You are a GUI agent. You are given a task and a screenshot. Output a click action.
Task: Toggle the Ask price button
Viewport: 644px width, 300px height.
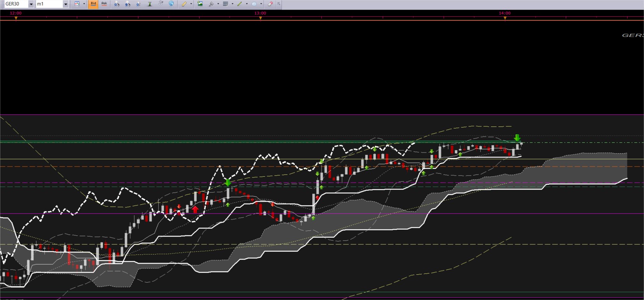pyautogui.click(x=104, y=4)
